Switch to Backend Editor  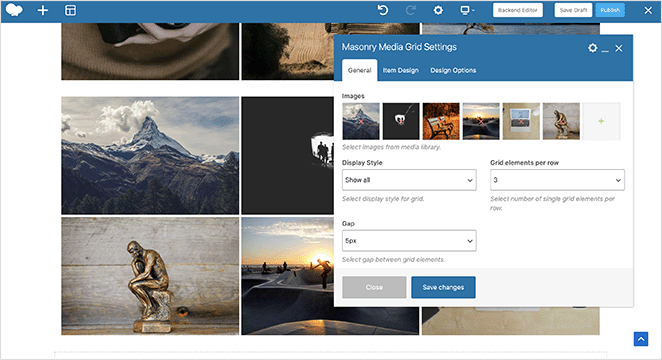(518, 10)
